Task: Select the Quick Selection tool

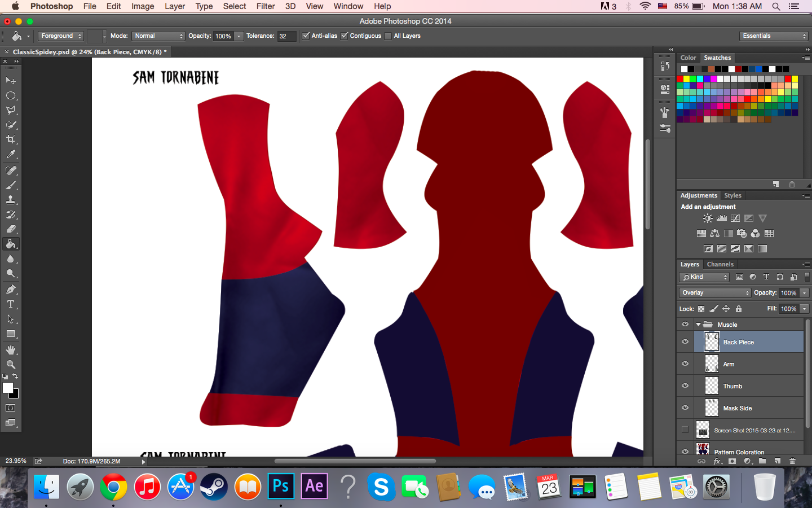Action: point(11,125)
